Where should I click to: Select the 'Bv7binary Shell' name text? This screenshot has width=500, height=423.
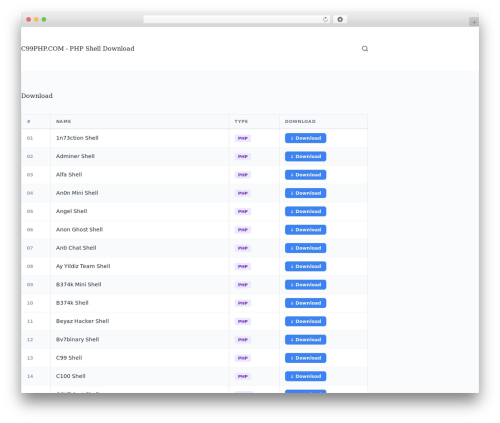click(x=77, y=340)
